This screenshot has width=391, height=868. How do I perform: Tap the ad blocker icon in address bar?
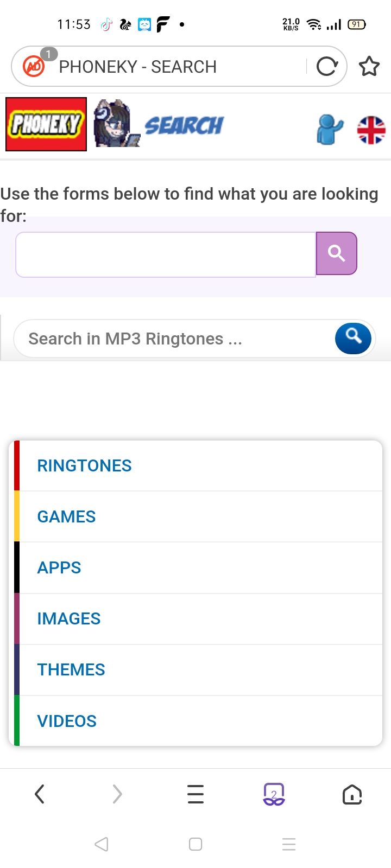[x=34, y=66]
